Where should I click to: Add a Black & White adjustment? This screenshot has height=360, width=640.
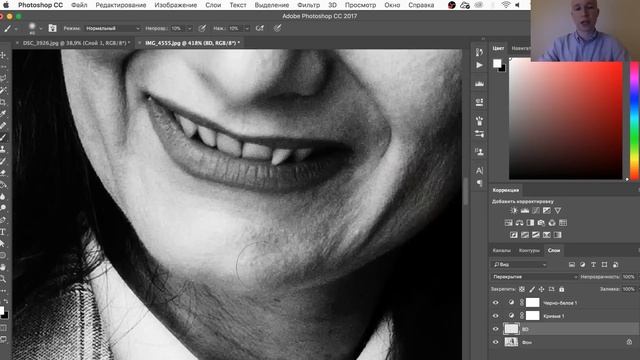[x=530, y=223]
